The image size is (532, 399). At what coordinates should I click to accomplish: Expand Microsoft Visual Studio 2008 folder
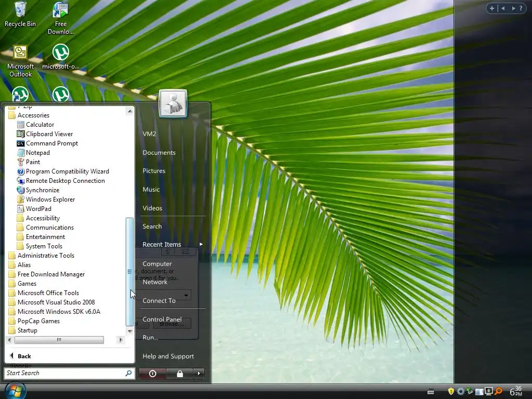[51, 302]
